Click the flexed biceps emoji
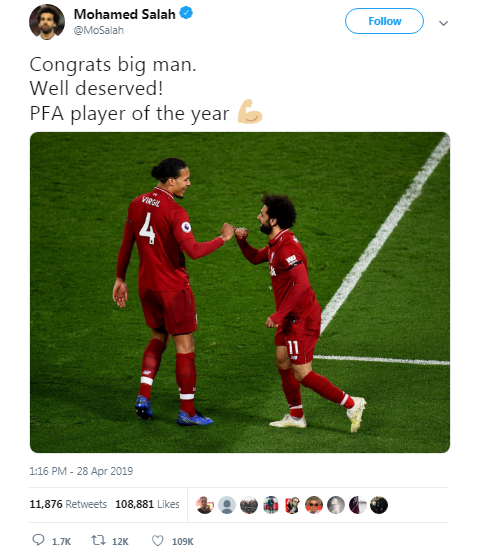 pos(250,112)
